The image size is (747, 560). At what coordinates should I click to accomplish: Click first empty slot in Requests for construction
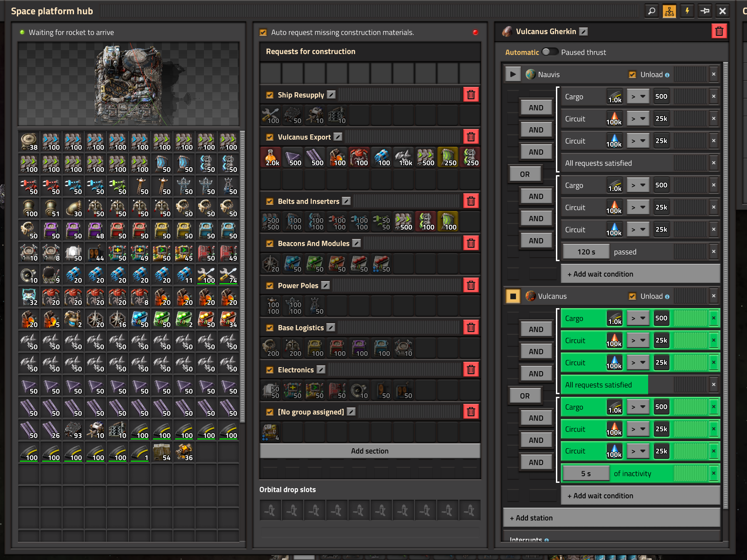click(x=270, y=73)
